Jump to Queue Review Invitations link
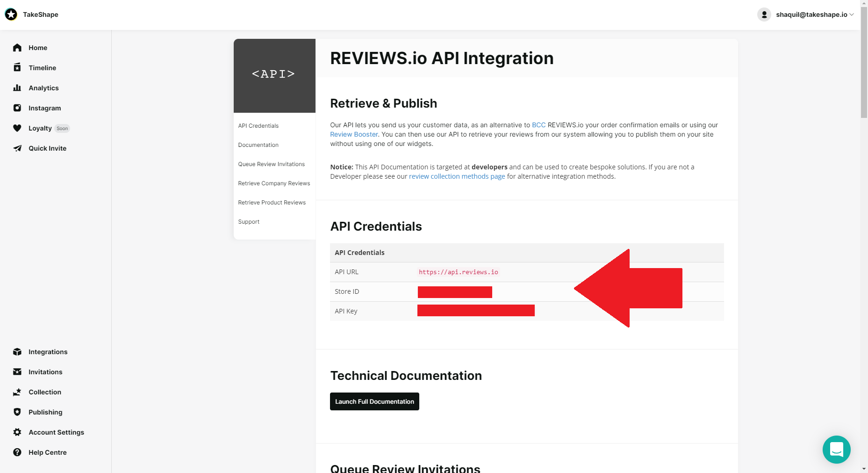Viewport: 868px width, 473px height. click(x=271, y=164)
